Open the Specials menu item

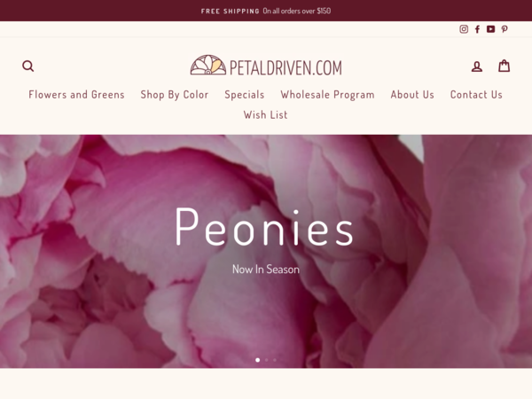click(245, 95)
